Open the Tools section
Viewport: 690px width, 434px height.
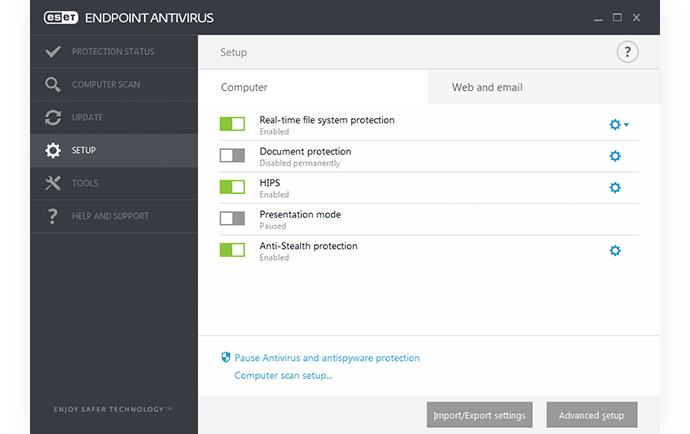coord(114,183)
